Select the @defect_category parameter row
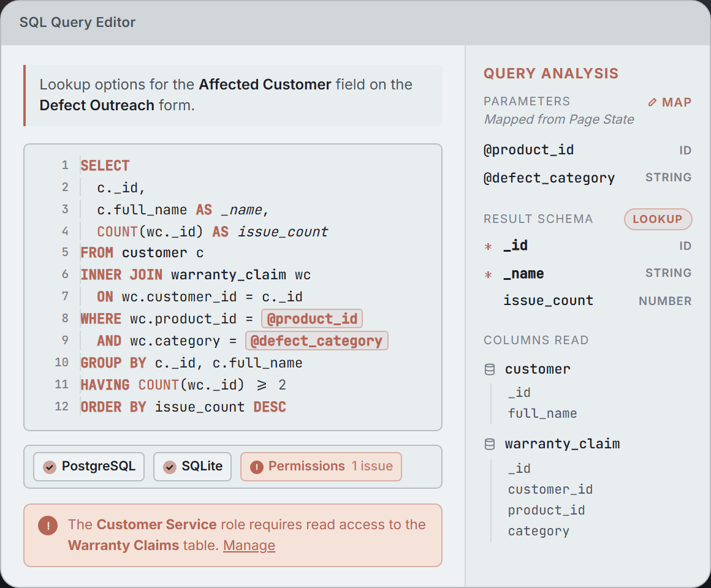711x588 pixels. (x=587, y=178)
